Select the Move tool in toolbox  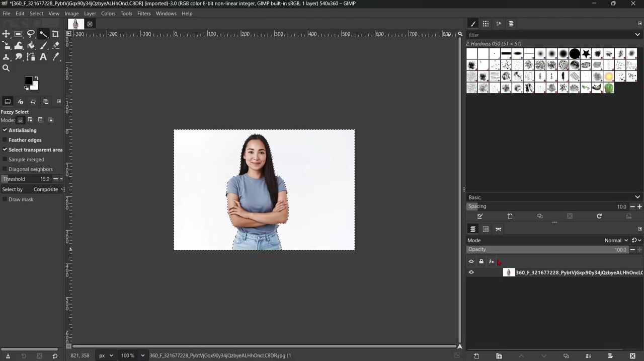6,34
